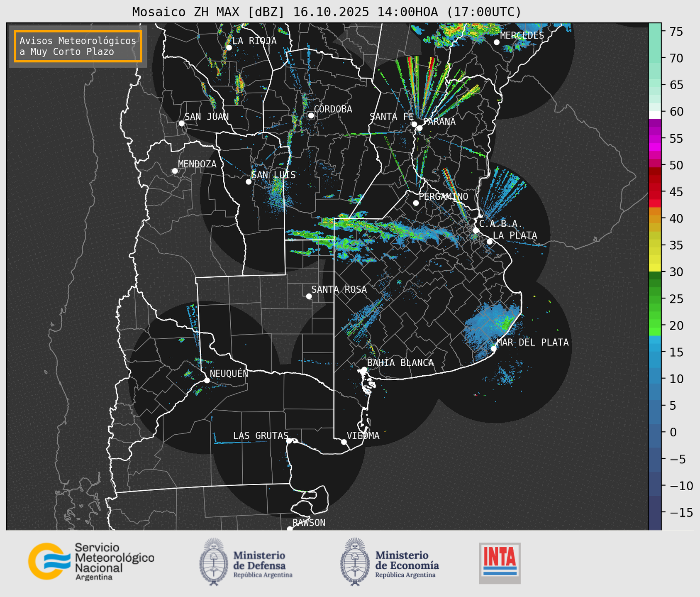The height and width of the screenshot is (597, 700).
Task: Click the Mosaico ZH MAX title text
Action: (x=326, y=12)
